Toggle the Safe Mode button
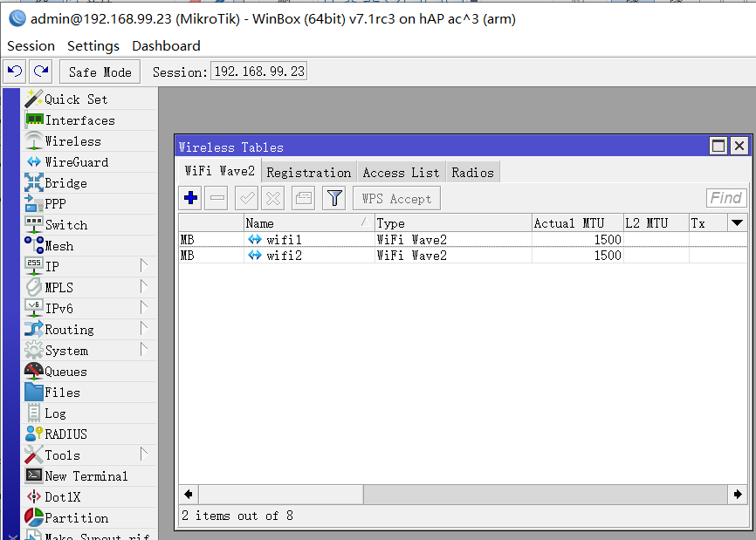 (x=100, y=72)
